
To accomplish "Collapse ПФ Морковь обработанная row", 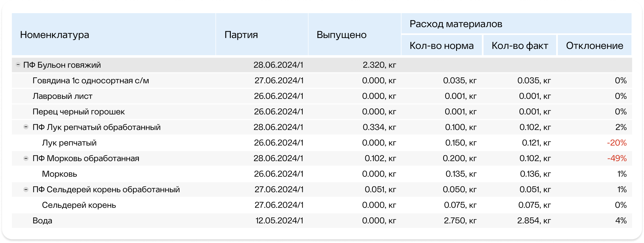I will tap(26, 158).
